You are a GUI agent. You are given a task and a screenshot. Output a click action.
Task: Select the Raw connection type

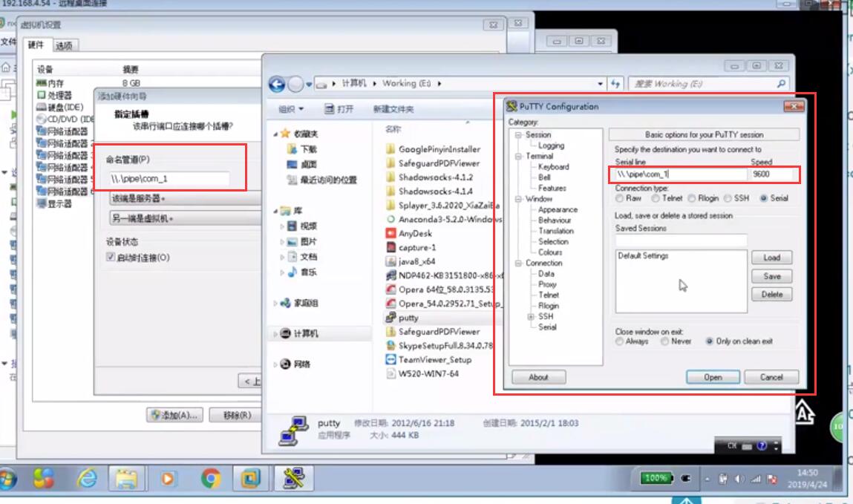[619, 198]
